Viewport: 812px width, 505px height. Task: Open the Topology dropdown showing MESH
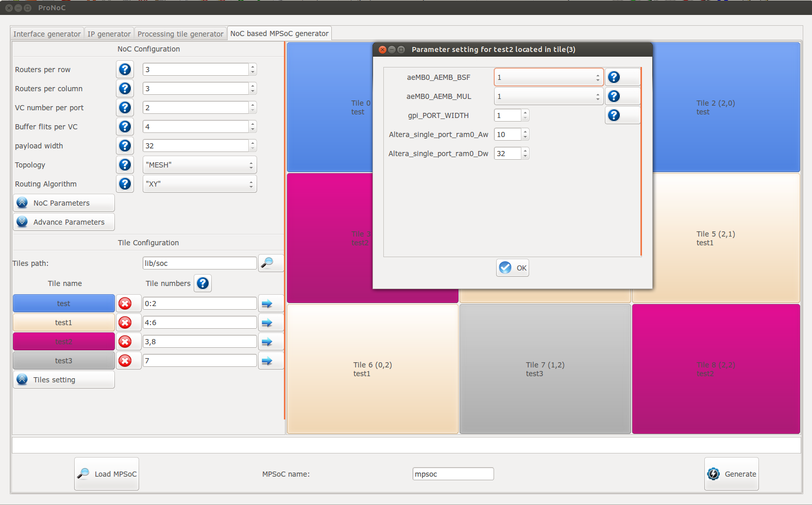coord(199,165)
